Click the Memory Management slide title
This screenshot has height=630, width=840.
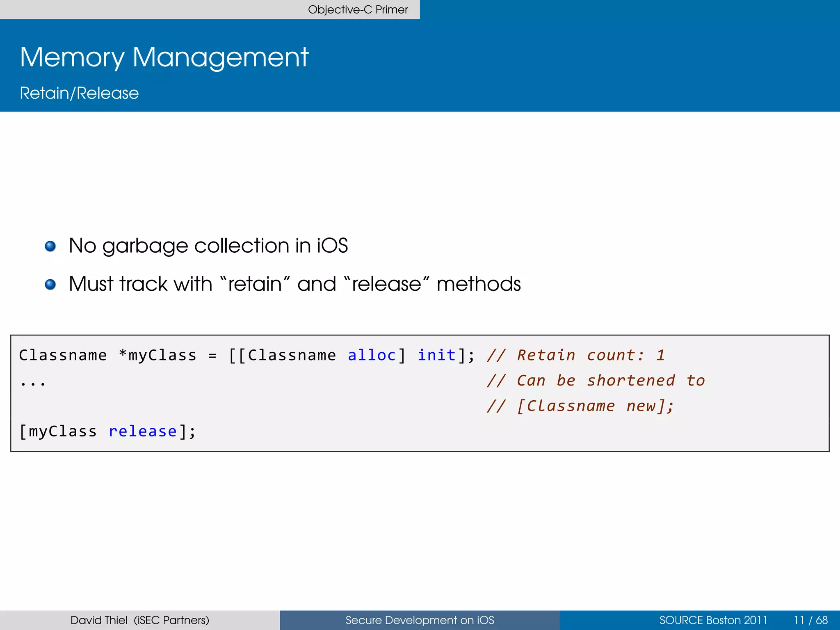pos(164,57)
